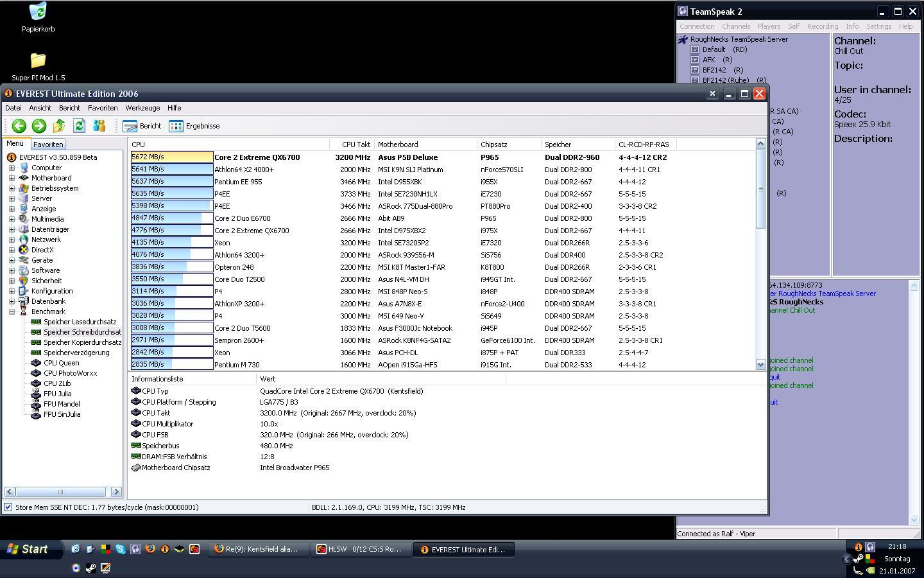924x578 pixels.
Task: Select Speicherverzögerung benchmark
Action: tap(76, 353)
